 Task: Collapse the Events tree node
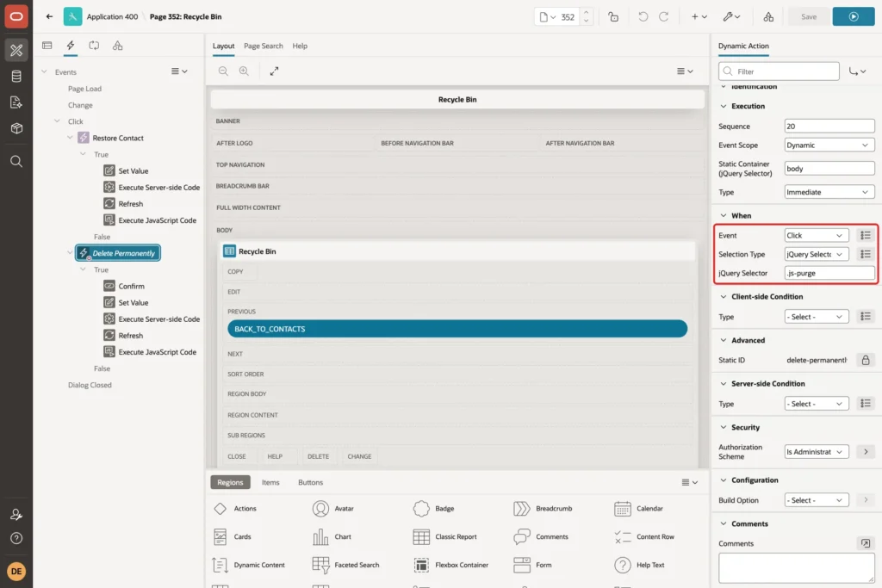click(x=44, y=72)
